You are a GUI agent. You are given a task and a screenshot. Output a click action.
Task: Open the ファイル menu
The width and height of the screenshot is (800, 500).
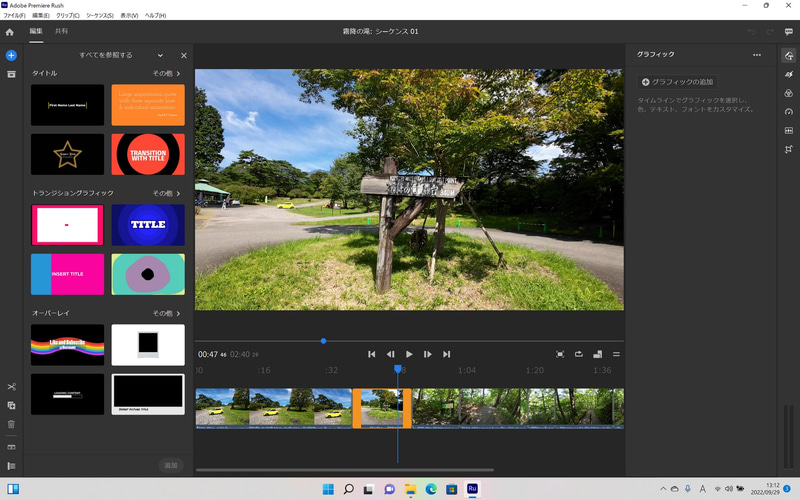click(x=14, y=15)
